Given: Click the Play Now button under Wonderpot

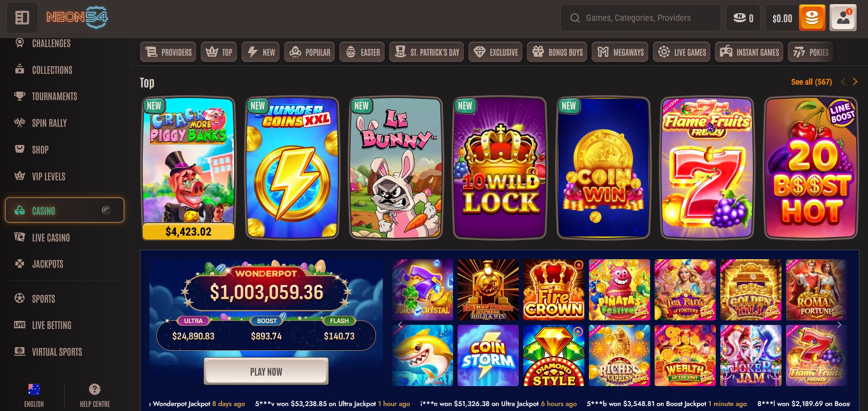Looking at the screenshot, I should click(x=266, y=372).
